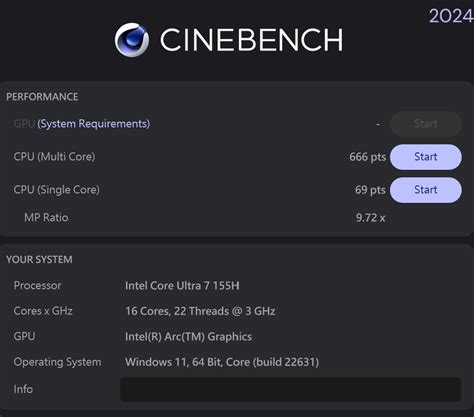Start the CPU Multi Core benchmark
This screenshot has width=474, height=417.
coord(426,157)
